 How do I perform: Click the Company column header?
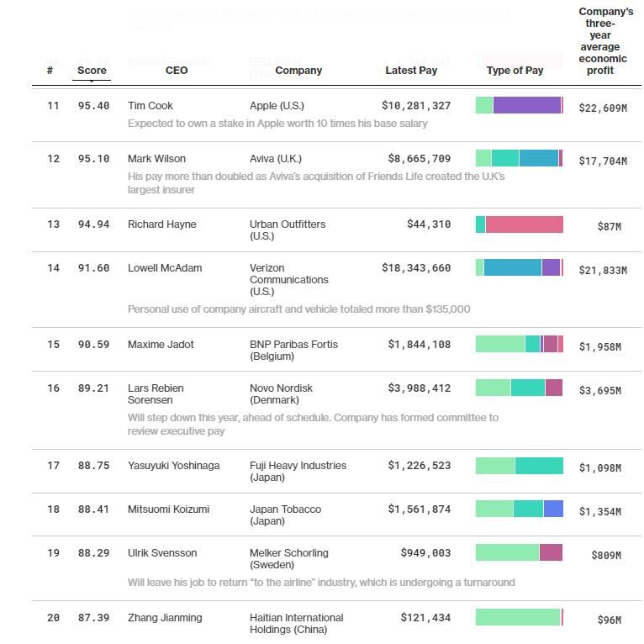tap(298, 71)
